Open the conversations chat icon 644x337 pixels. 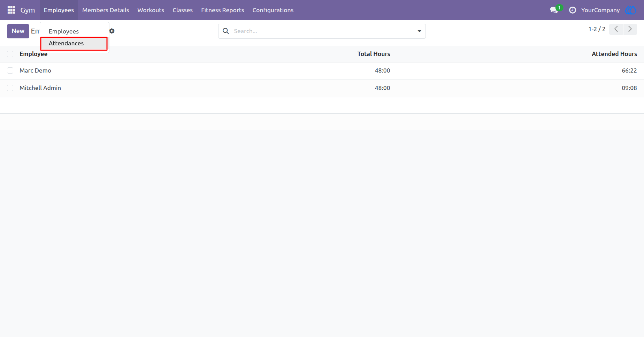point(554,10)
